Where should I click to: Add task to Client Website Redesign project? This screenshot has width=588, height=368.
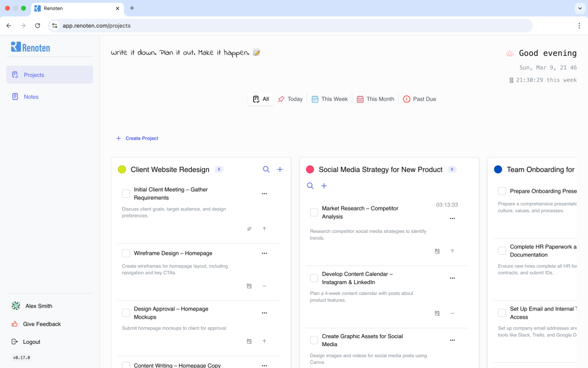280,170
